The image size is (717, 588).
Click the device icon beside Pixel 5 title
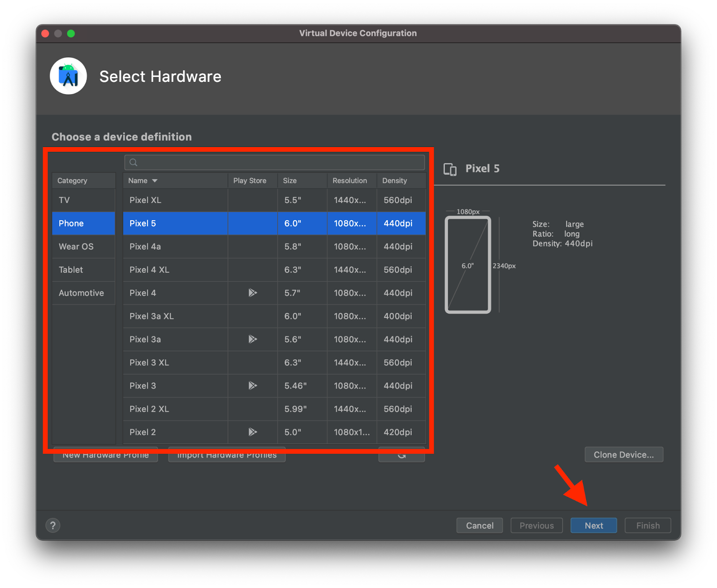click(450, 169)
